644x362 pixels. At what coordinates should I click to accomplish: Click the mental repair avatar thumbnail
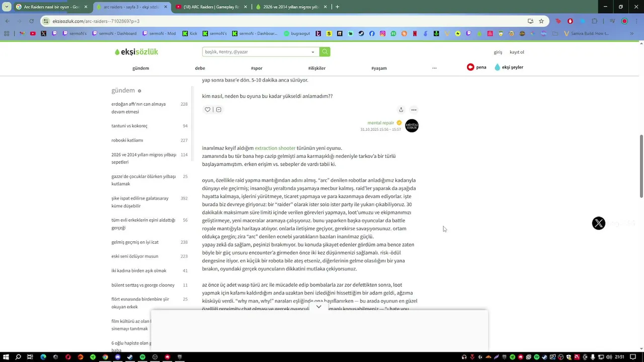click(412, 126)
